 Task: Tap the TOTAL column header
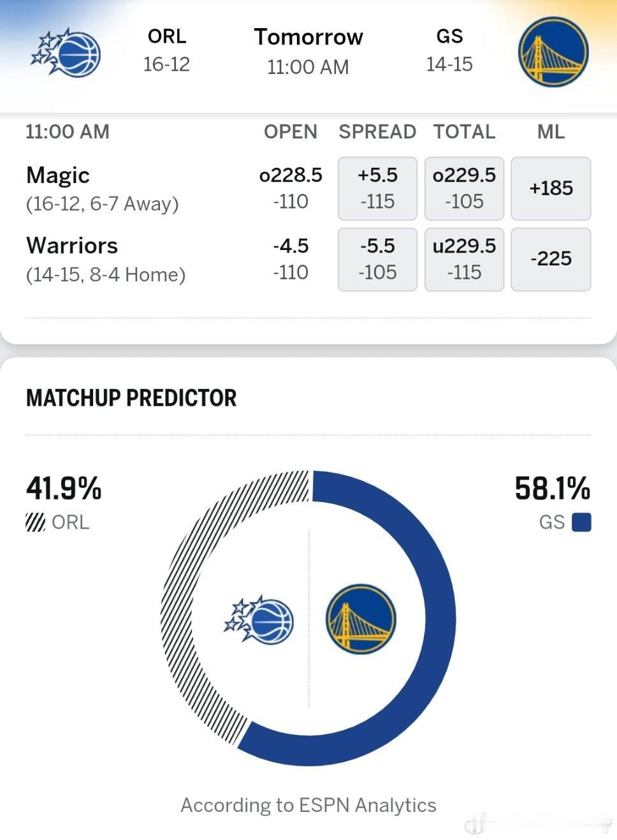pyautogui.click(x=464, y=131)
